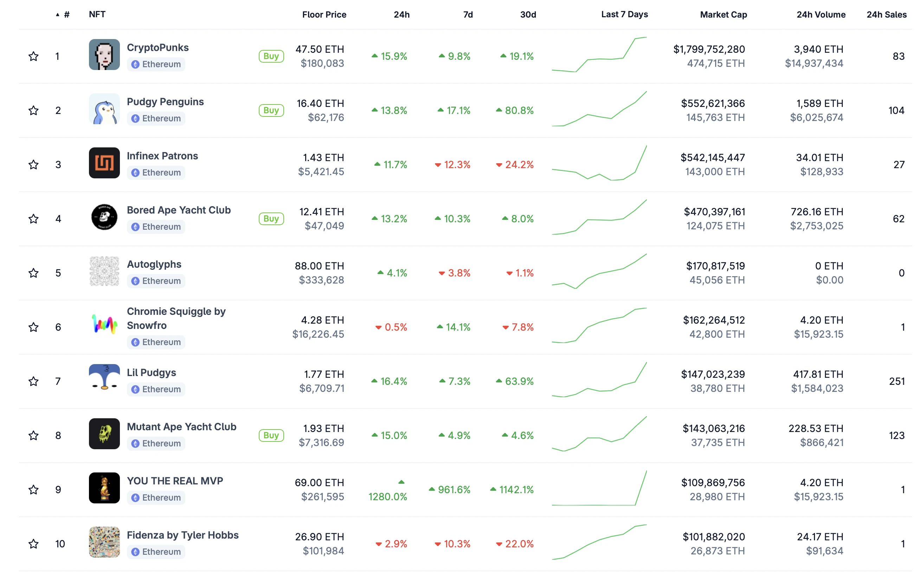924x572 pixels.
Task: Sort the table by Floor Price column
Action: [324, 14]
